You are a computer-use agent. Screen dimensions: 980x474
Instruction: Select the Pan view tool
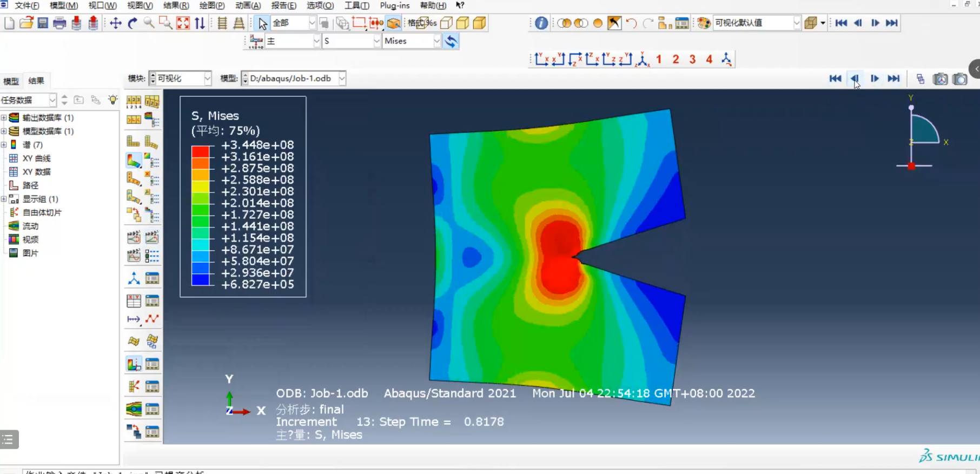coord(115,23)
